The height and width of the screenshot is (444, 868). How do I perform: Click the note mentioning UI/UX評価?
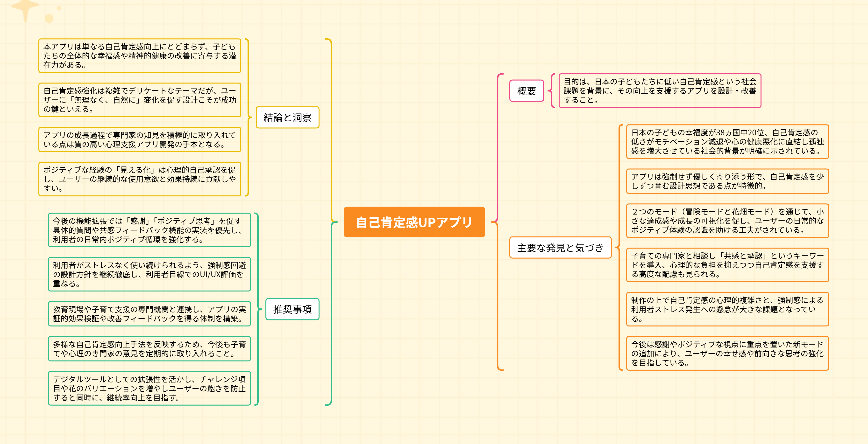click(x=149, y=274)
